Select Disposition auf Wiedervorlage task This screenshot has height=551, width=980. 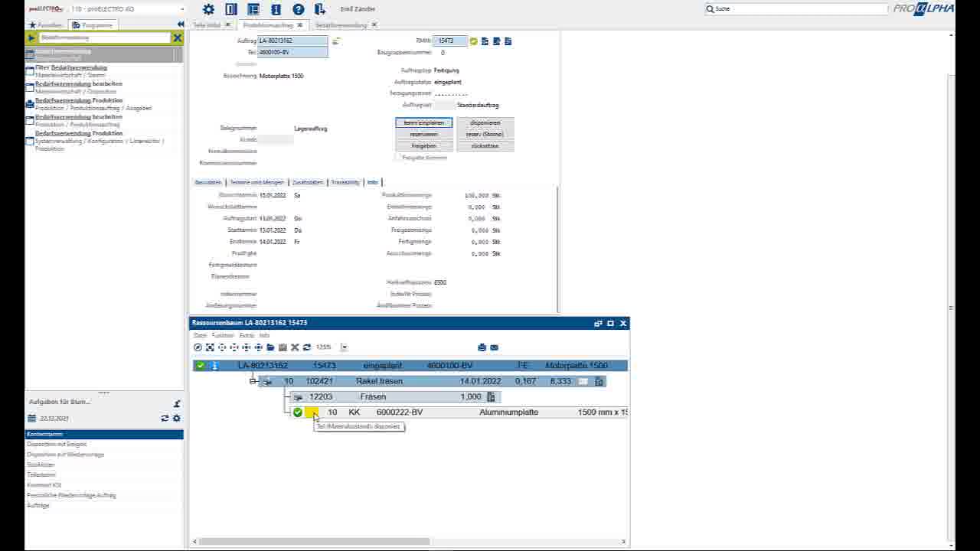click(65, 455)
